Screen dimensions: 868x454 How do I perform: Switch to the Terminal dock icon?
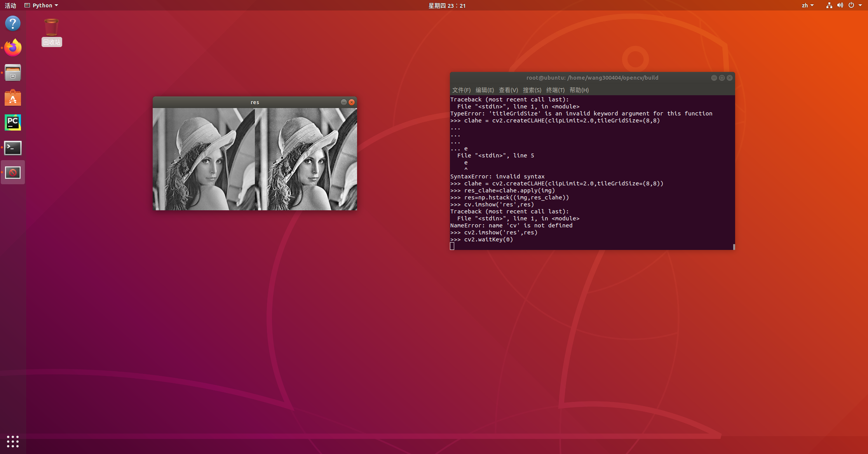tap(13, 148)
